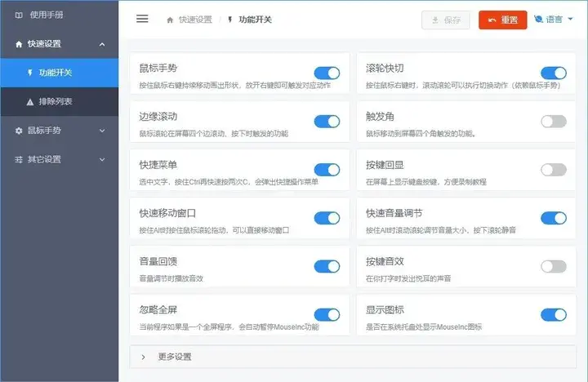Toggle the 忽略全屏 switch
The height and width of the screenshot is (382, 588).
pyautogui.click(x=327, y=315)
